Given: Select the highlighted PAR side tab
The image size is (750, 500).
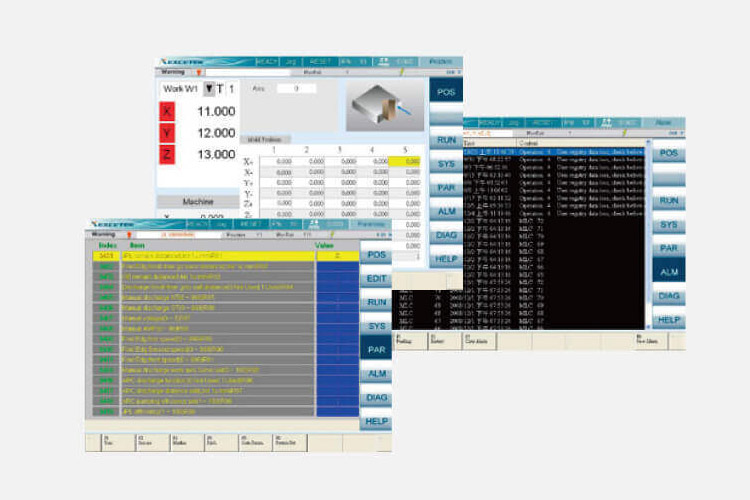Looking at the screenshot, I should pyautogui.click(x=376, y=350).
